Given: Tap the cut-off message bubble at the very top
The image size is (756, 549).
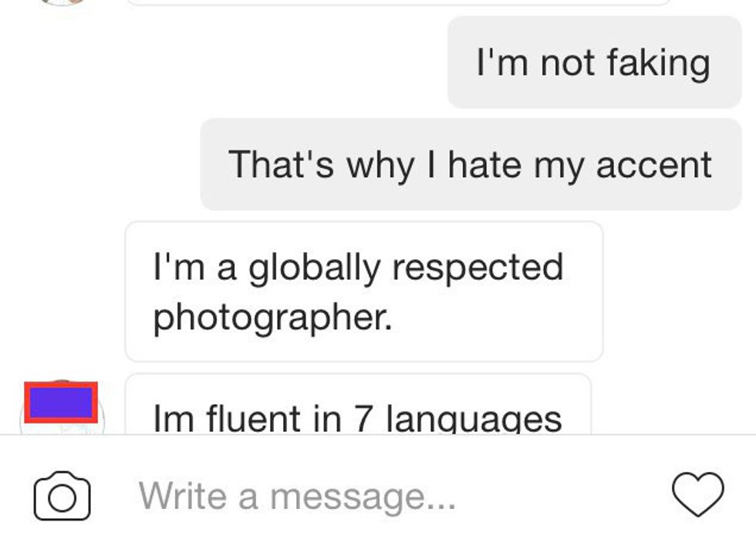Looking at the screenshot, I should click(x=397, y=2).
